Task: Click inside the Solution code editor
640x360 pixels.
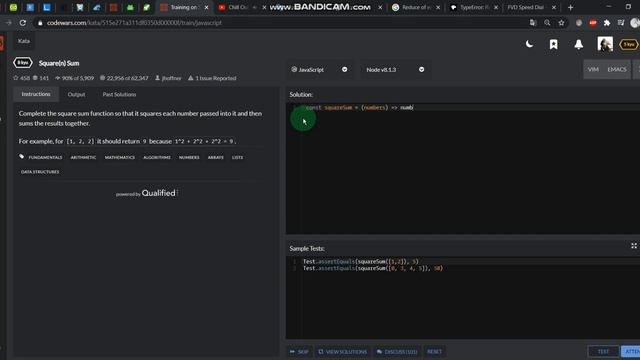Action: tap(463, 169)
